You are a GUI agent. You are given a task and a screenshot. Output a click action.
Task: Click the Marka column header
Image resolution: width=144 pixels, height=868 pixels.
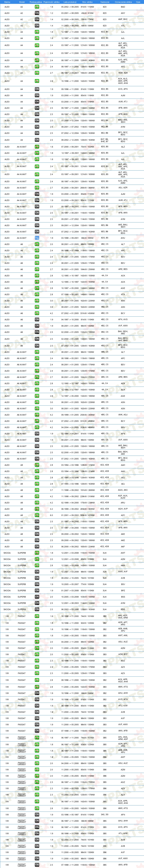(x=7, y=2)
